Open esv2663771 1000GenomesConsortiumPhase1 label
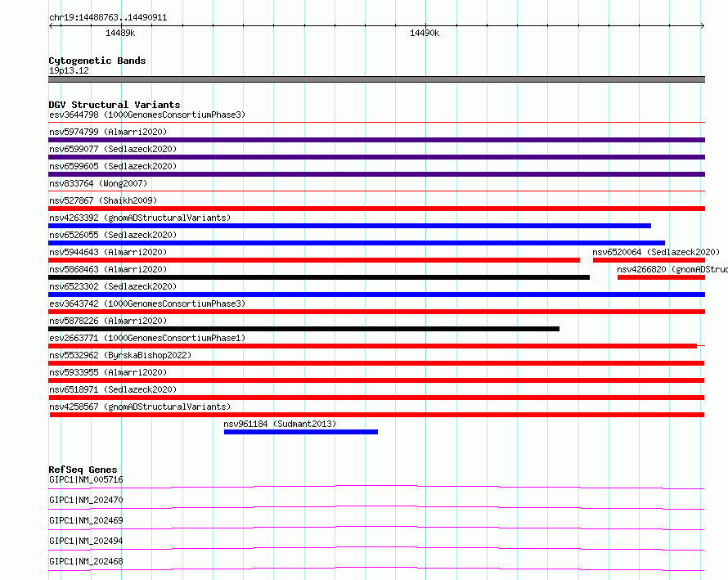 tap(147, 338)
